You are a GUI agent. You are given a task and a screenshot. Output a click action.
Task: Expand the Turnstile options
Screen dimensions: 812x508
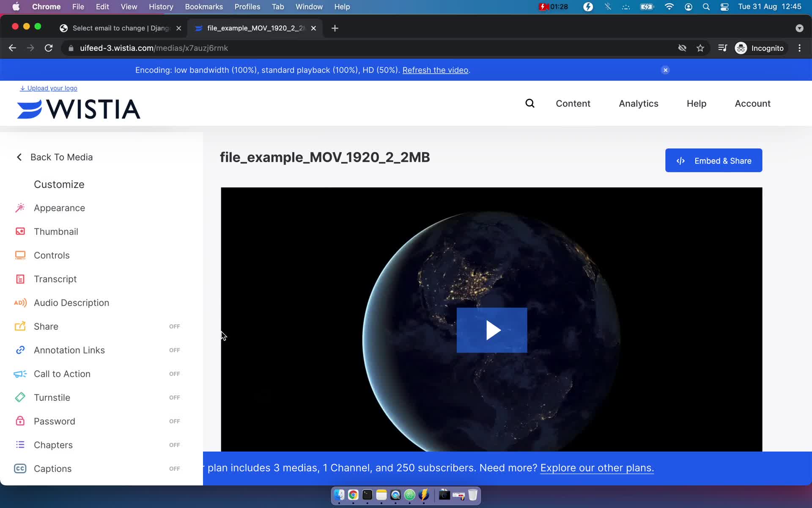tap(52, 398)
